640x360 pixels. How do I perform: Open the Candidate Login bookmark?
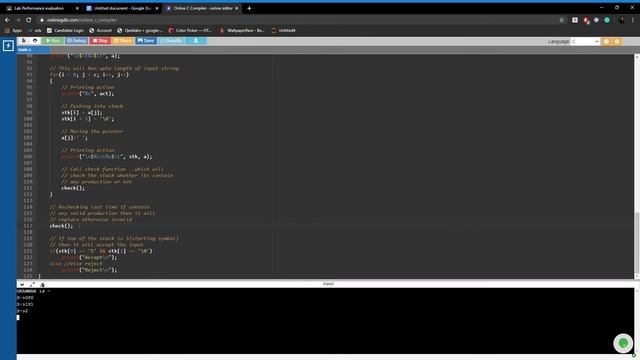pyautogui.click(x=65, y=30)
